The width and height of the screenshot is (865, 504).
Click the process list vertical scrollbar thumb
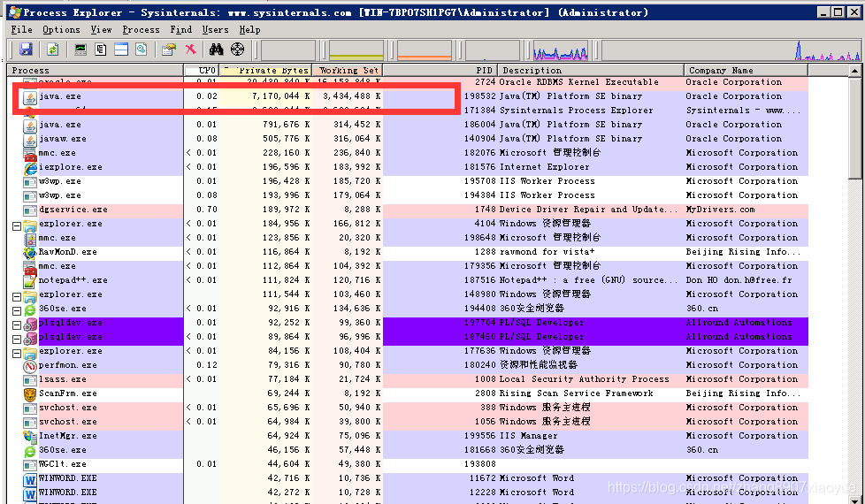click(x=854, y=128)
